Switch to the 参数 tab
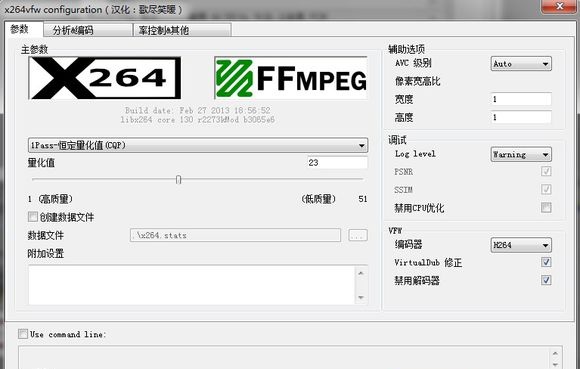The image size is (580, 369). point(24,29)
